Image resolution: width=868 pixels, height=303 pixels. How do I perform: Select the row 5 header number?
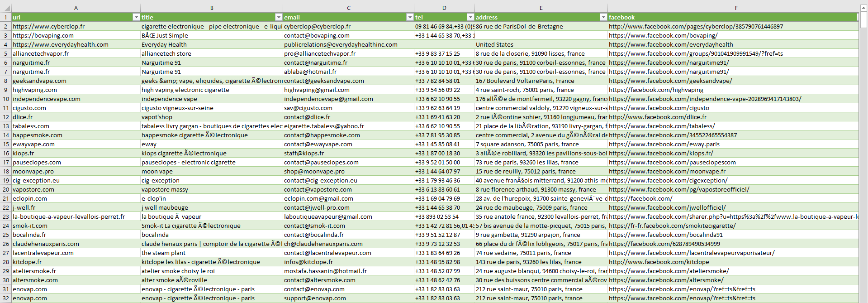pos(5,53)
